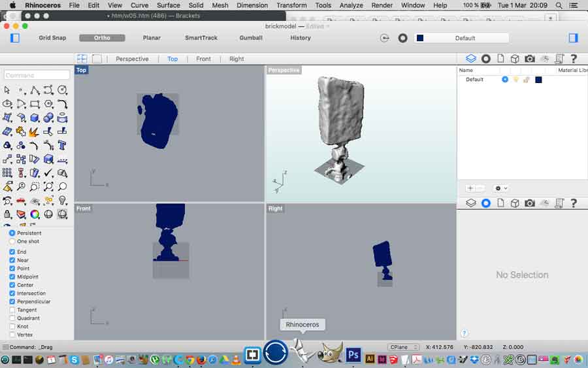
Task: Select the Circle tool in the toolbox
Action: coord(62,90)
